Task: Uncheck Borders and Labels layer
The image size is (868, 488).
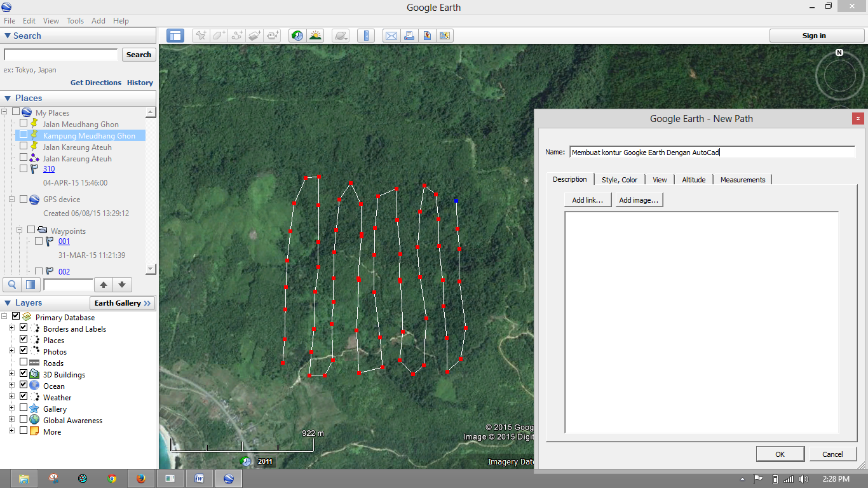Action: (x=24, y=328)
